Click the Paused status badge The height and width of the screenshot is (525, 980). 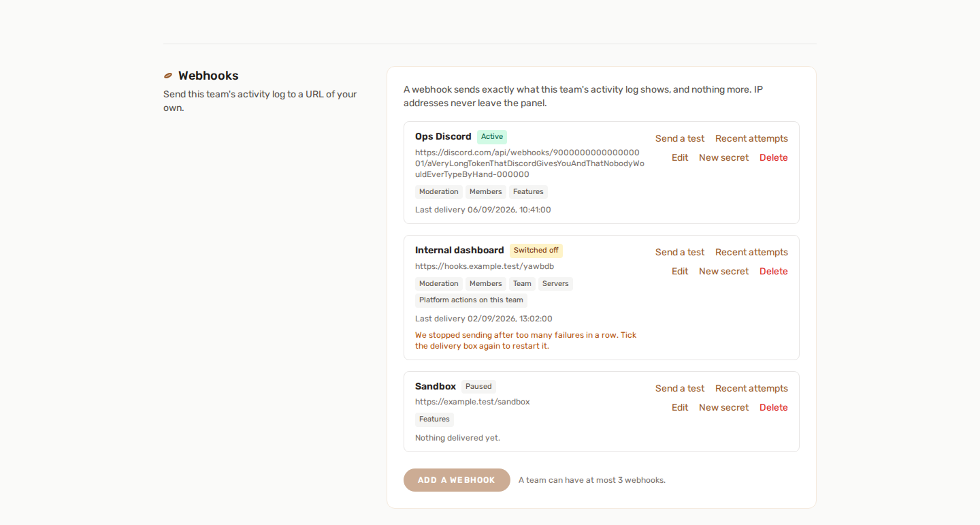(x=478, y=387)
